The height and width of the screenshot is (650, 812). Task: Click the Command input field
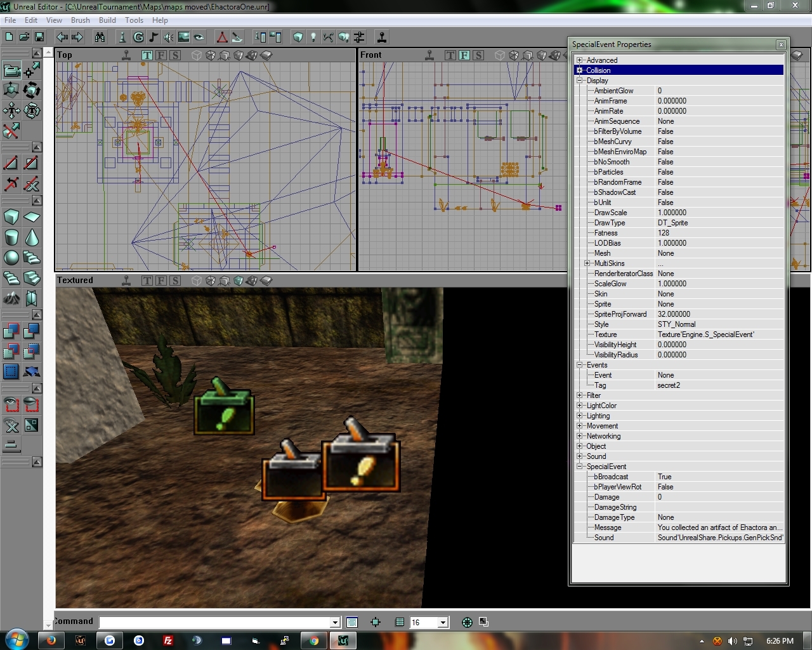[x=215, y=622]
